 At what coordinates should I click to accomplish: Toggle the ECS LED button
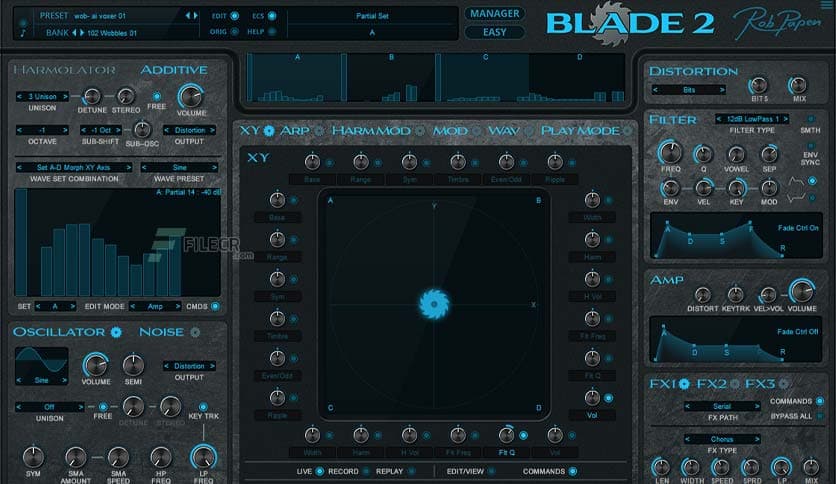tap(272, 16)
